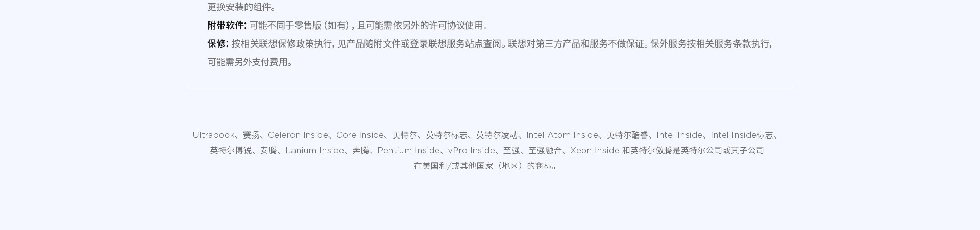This screenshot has width=980, height=230.
Task: Click the word Ultrabook in trademark notice
Action: [213, 135]
